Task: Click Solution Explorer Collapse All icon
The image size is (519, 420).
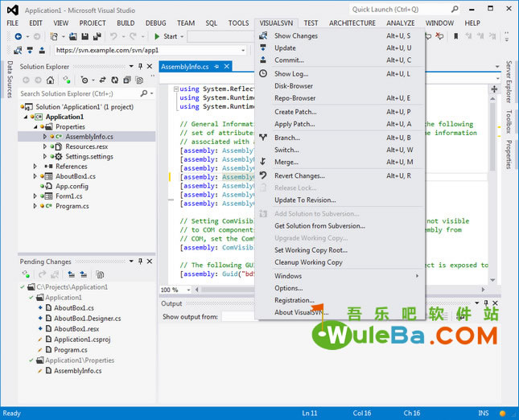Action: pyautogui.click(x=127, y=80)
